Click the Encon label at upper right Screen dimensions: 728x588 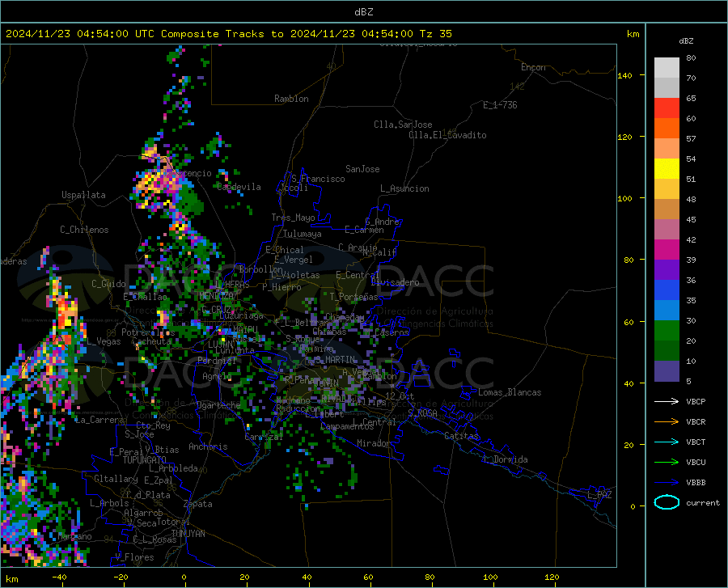click(533, 67)
